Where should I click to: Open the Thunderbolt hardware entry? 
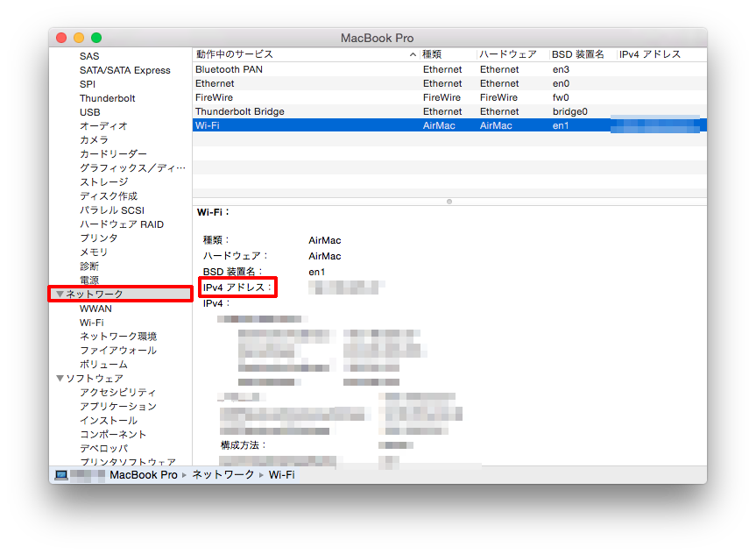[x=107, y=98]
